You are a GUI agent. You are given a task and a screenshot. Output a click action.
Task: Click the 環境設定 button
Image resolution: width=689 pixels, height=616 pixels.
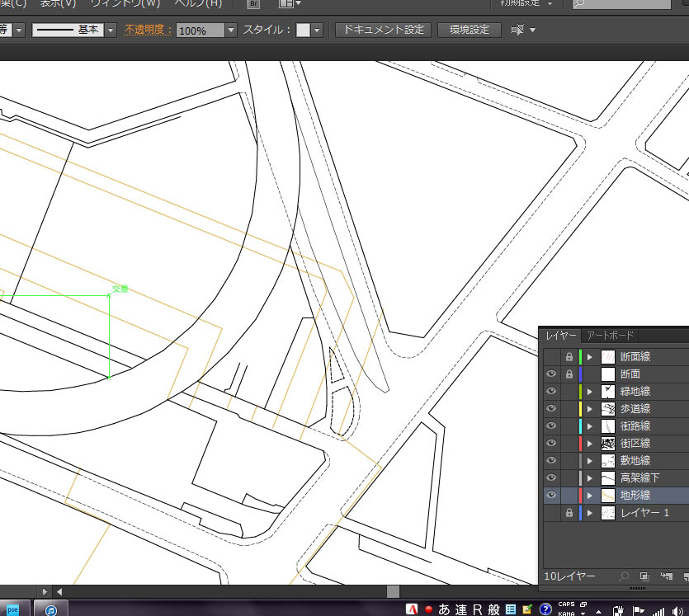(x=470, y=30)
